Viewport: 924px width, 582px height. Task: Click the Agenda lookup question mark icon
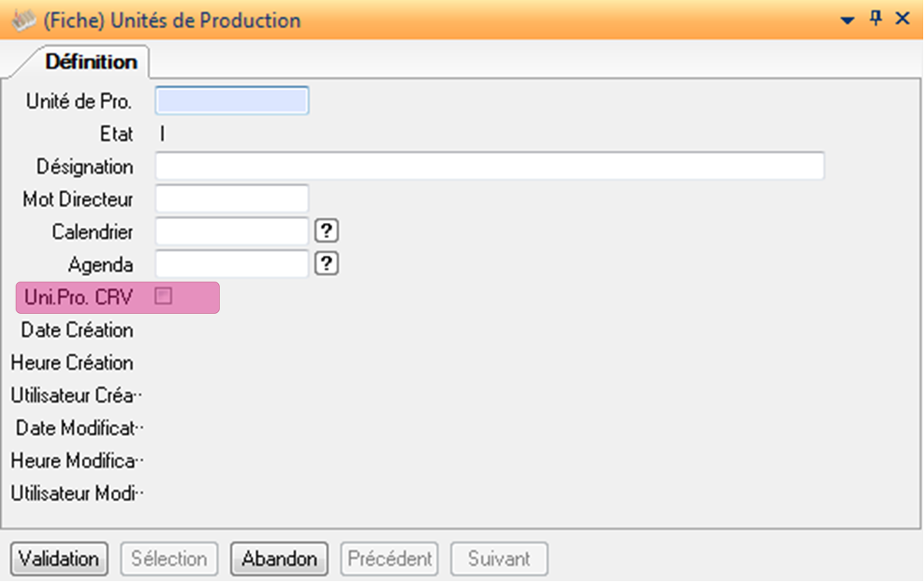point(328,264)
